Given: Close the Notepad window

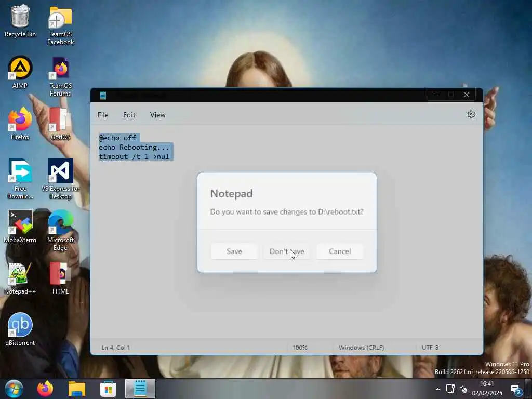Looking at the screenshot, I should coord(467,95).
